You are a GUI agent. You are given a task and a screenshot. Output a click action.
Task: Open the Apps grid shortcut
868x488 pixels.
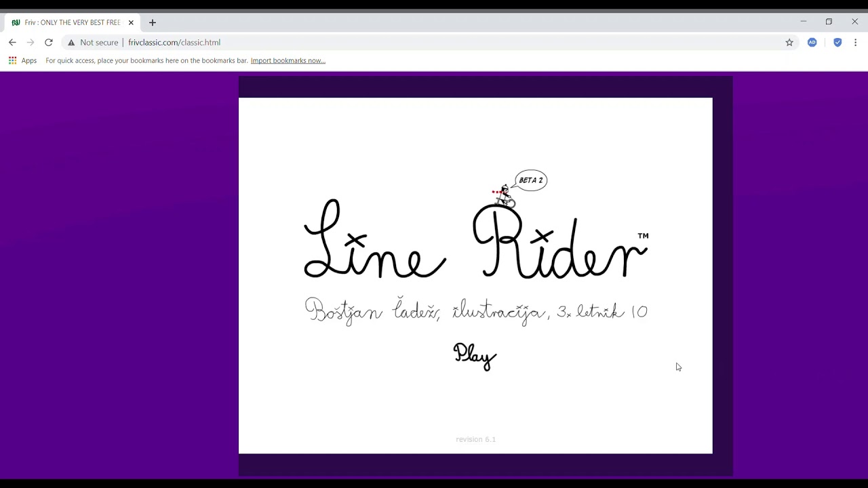pyautogui.click(x=22, y=60)
